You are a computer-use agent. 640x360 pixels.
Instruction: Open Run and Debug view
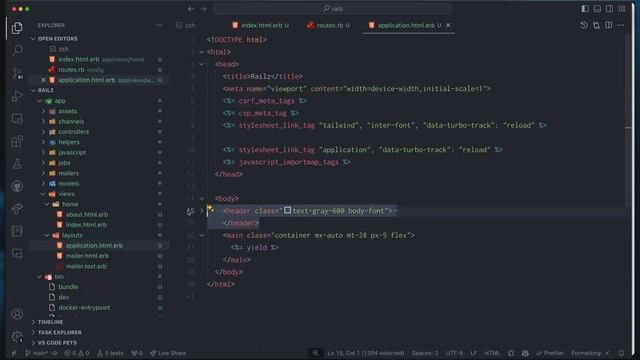[17, 96]
